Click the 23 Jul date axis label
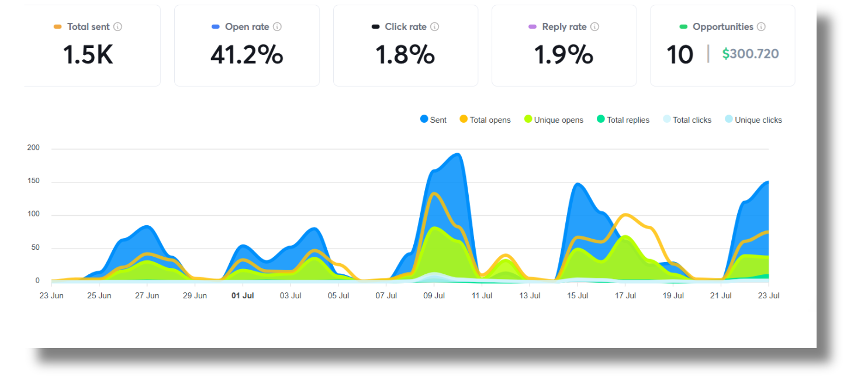868x379 pixels. tap(768, 296)
